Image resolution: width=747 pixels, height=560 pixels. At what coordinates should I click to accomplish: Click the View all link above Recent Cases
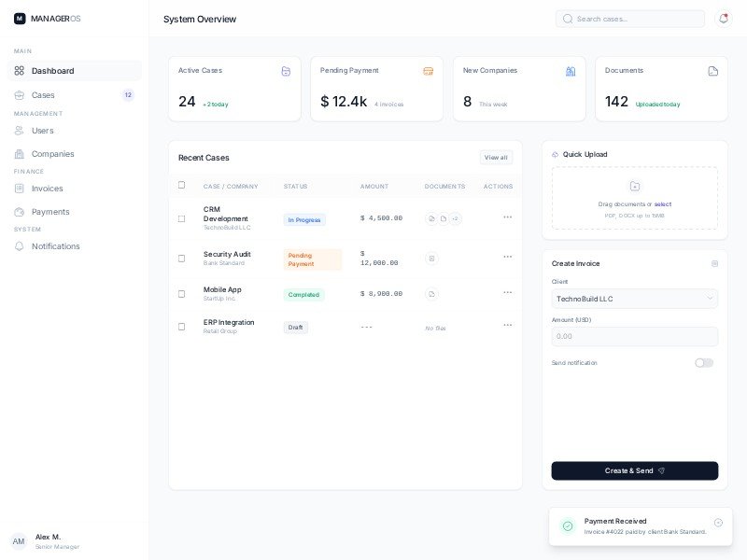coord(496,158)
